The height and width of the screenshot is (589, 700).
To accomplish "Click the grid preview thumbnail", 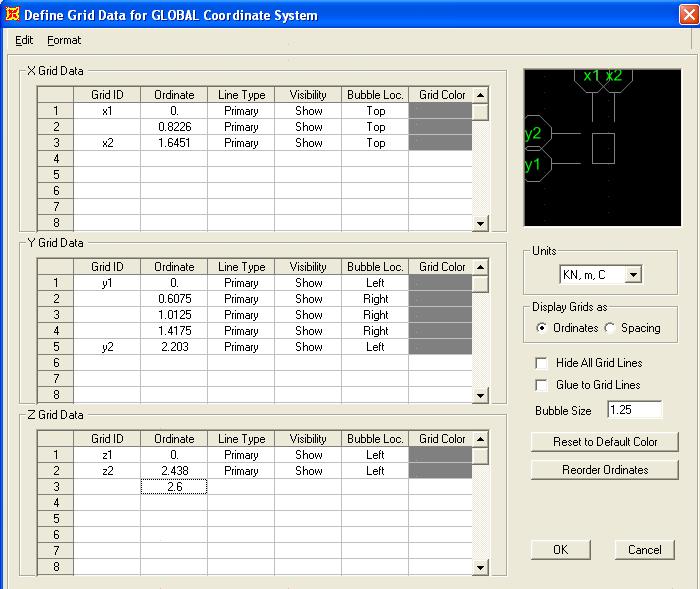I will pos(602,147).
